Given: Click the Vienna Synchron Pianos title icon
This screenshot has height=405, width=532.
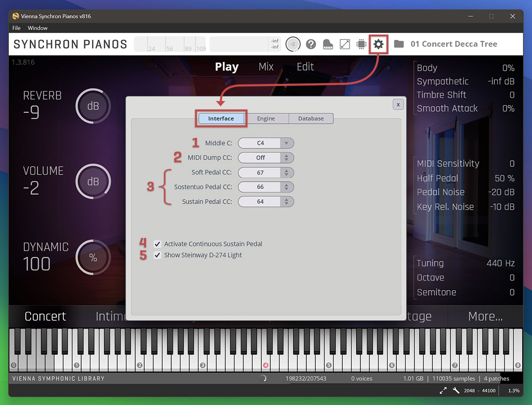Looking at the screenshot, I should (x=16, y=16).
